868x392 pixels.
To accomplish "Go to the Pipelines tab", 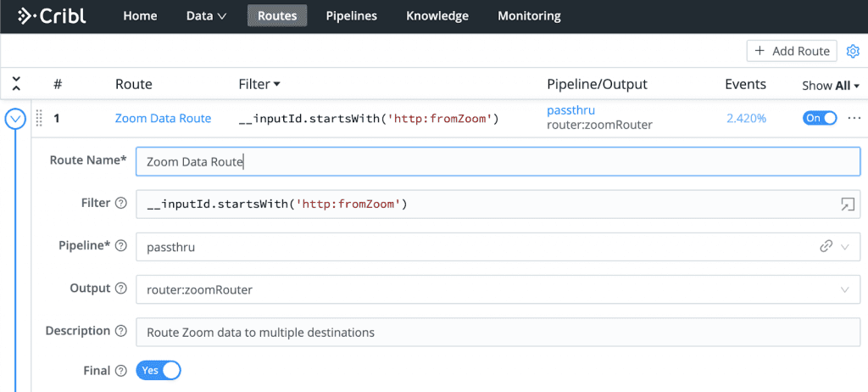I will pos(351,16).
